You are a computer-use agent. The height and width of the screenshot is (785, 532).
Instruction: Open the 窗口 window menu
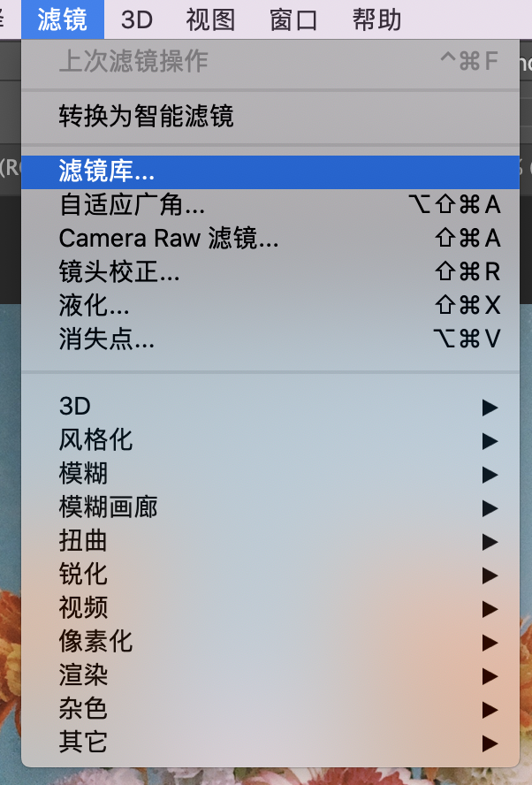tap(293, 19)
